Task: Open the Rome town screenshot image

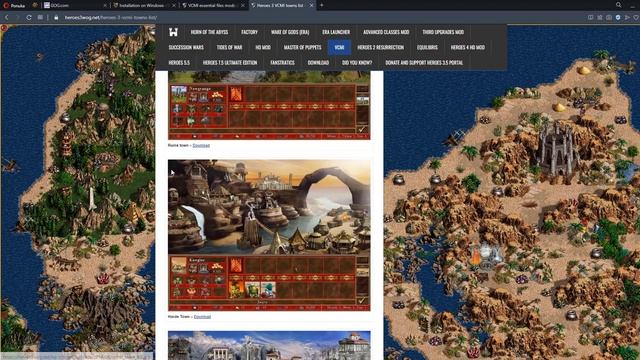Action: pos(269,105)
